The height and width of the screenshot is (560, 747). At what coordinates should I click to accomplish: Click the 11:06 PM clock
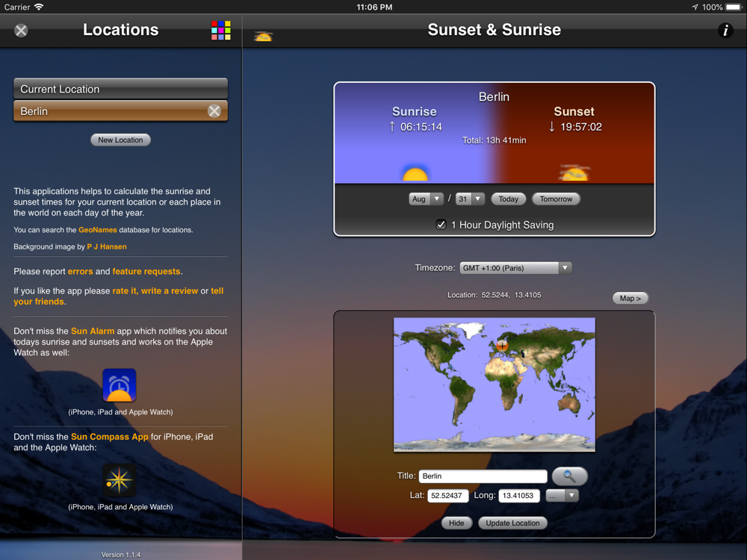pyautogui.click(x=374, y=7)
